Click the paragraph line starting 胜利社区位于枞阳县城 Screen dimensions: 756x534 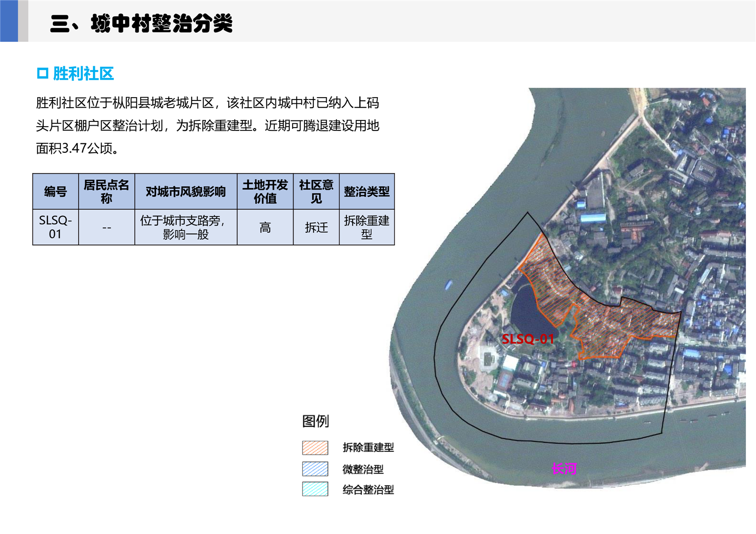pyautogui.click(x=208, y=103)
